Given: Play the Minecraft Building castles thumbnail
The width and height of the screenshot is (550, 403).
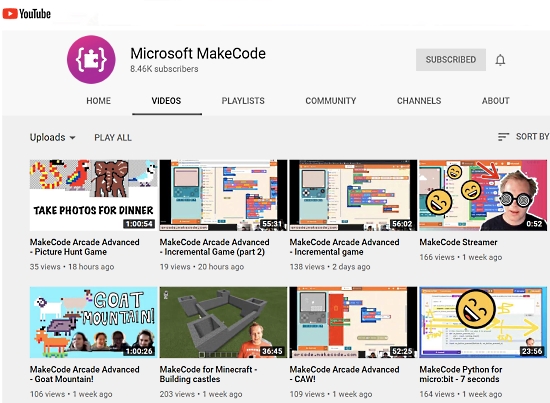Looking at the screenshot, I should click(223, 322).
